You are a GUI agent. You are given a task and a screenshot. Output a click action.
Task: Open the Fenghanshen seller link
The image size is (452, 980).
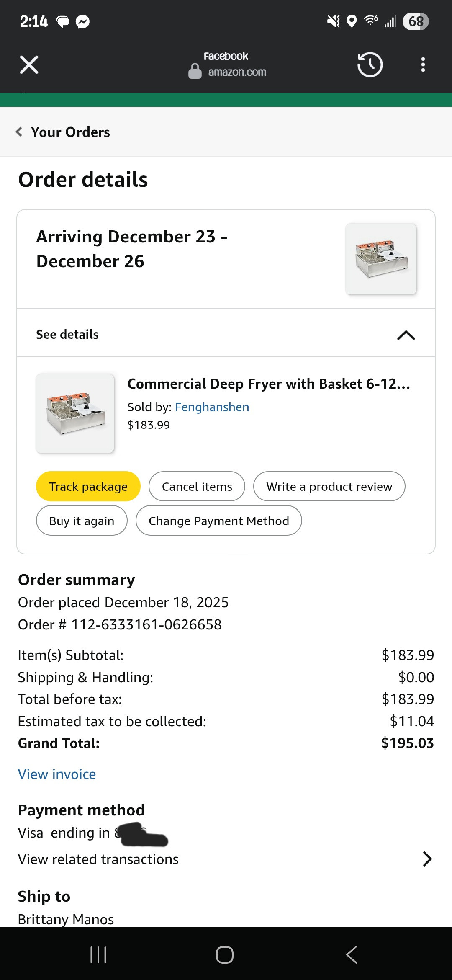tap(212, 407)
